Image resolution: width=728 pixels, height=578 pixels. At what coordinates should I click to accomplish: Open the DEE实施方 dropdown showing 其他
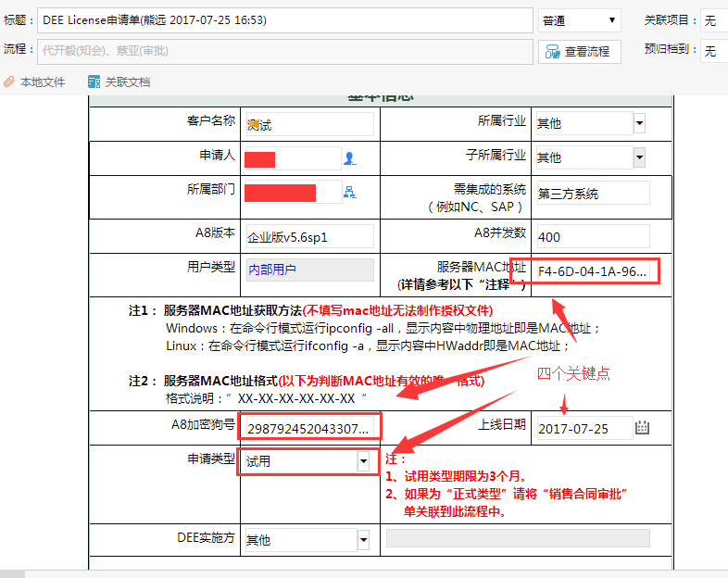[308, 539]
